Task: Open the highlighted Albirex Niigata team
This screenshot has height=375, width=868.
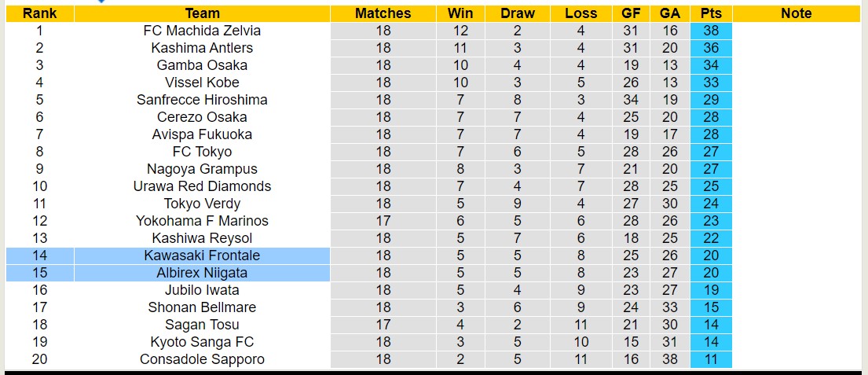Action: pyautogui.click(x=202, y=273)
